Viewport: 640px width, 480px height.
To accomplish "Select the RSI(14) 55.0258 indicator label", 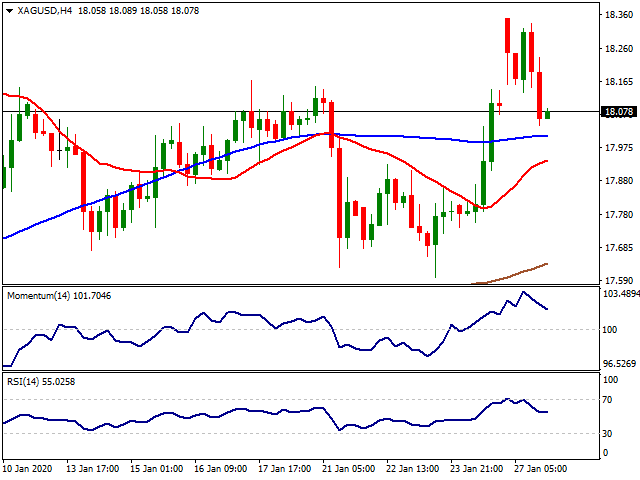I will tap(41, 382).
